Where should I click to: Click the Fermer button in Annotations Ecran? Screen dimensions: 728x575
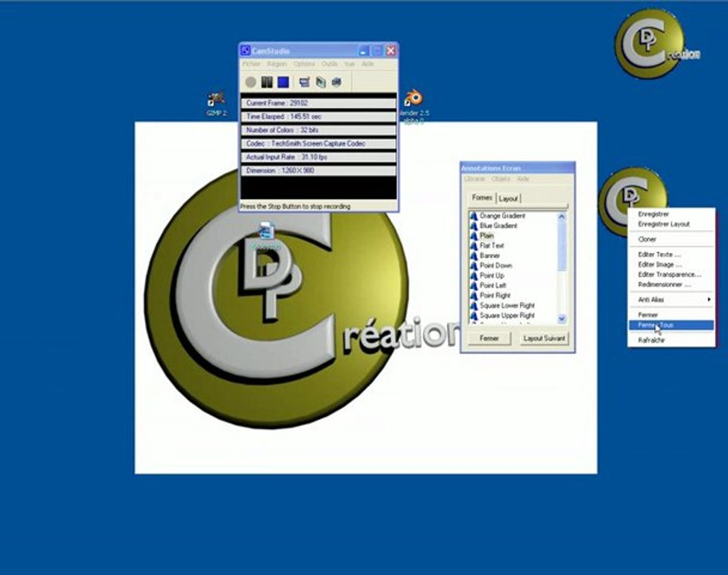(x=489, y=339)
